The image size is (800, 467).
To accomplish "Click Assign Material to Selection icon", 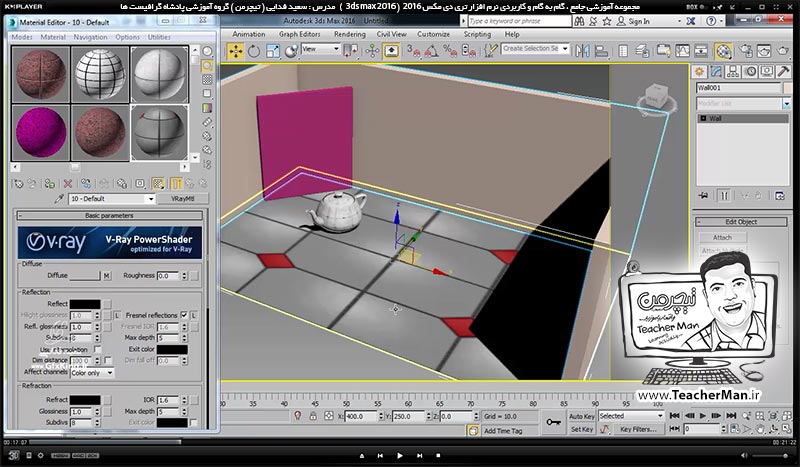I will [x=49, y=184].
